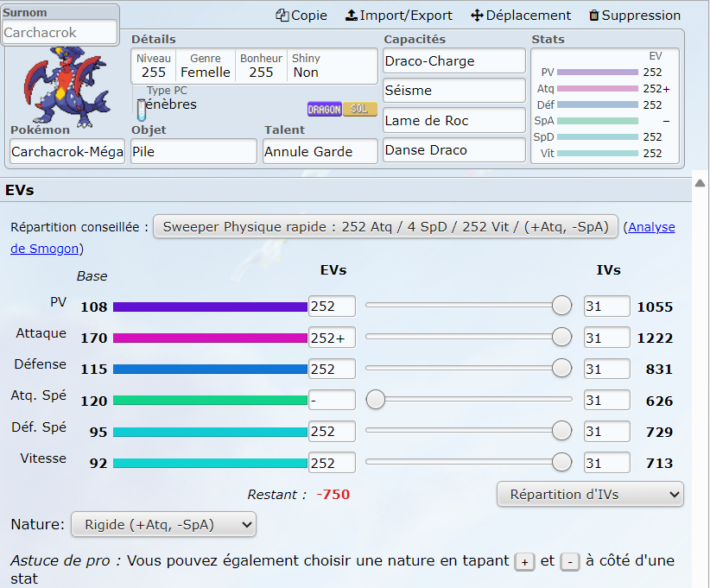Image resolution: width=710 pixels, height=588 pixels.
Task: Edit the Attaque EV input showing 252+
Action: [332, 338]
